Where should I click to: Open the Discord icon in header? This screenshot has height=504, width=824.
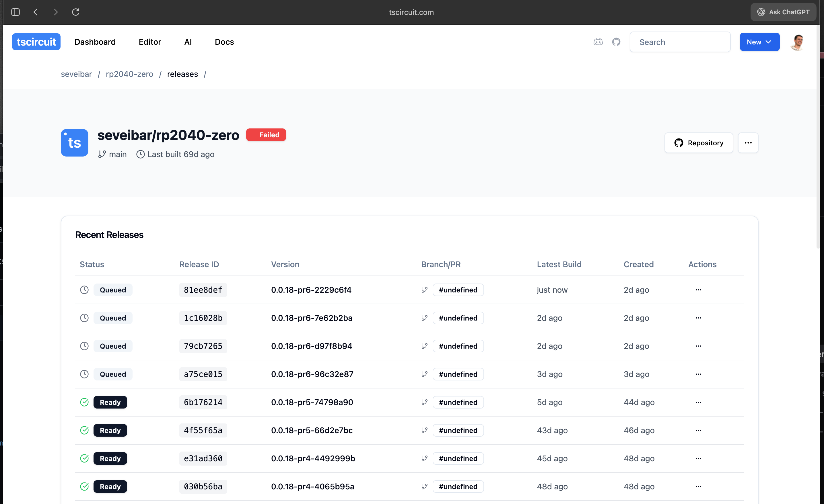click(x=598, y=42)
